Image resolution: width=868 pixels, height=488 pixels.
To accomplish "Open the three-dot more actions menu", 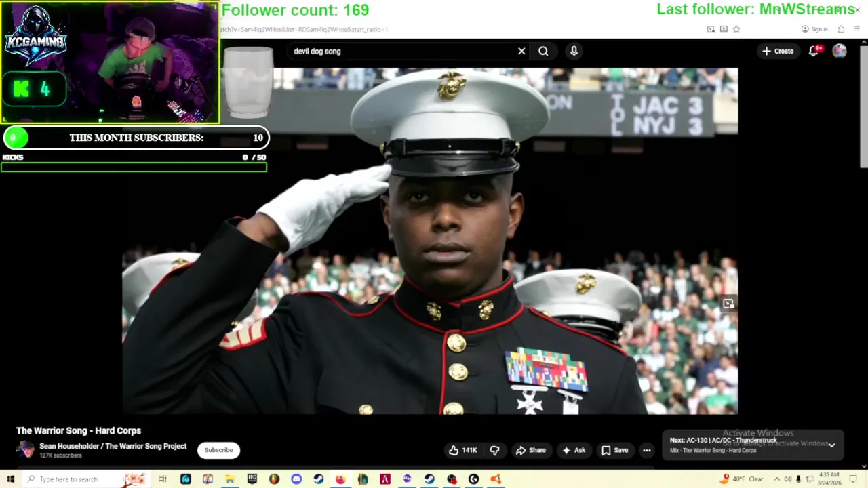I will pos(647,450).
